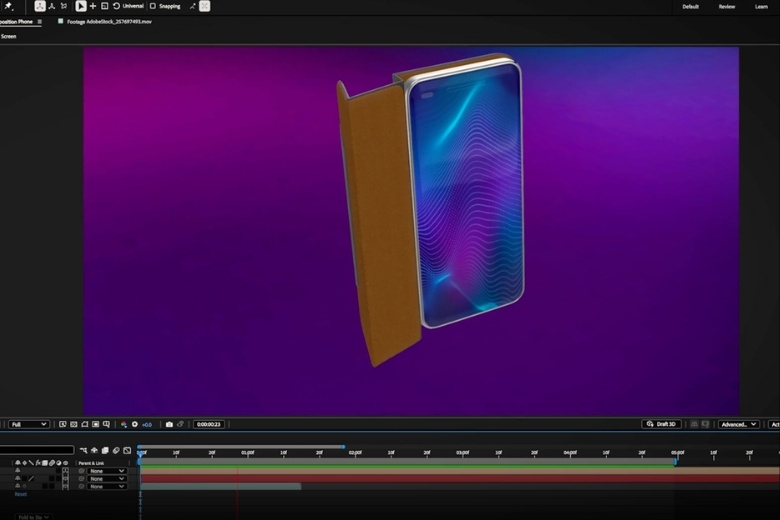Open the second layer's None parent dropdown
Viewport: 780px width, 520px height.
pyautogui.click(x=106, y=479)
